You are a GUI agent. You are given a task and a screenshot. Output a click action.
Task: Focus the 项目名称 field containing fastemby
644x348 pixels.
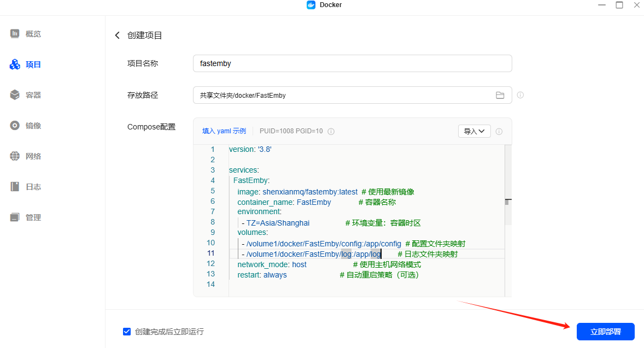point(353,63)
